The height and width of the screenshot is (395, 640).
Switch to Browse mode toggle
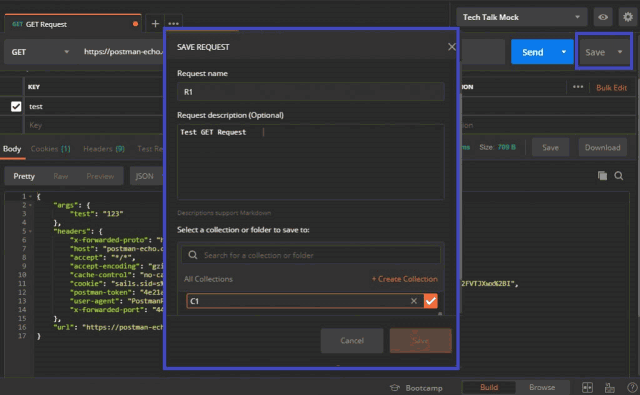point(542,387)
